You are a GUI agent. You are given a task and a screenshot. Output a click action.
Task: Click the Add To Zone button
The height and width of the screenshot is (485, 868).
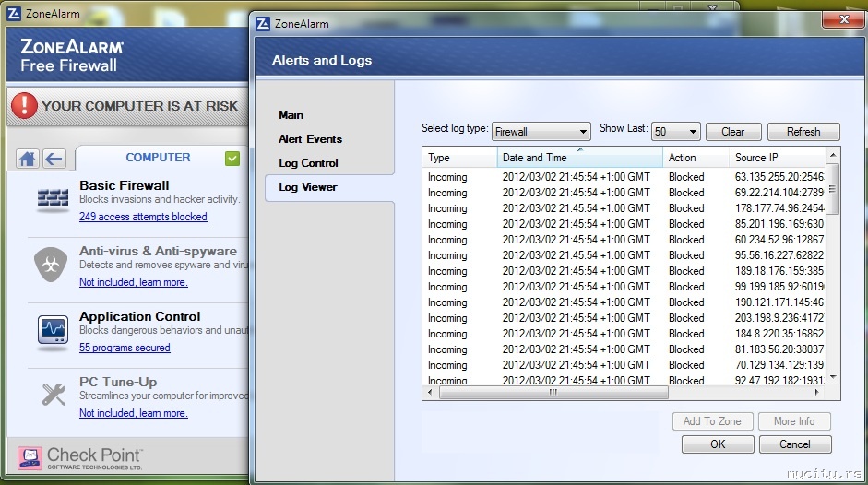point(712,421)
